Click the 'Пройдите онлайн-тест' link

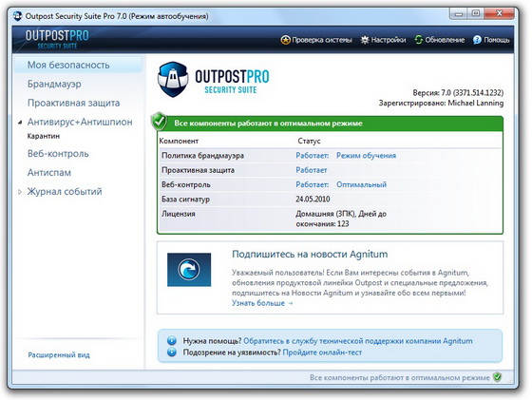[322, 352]
